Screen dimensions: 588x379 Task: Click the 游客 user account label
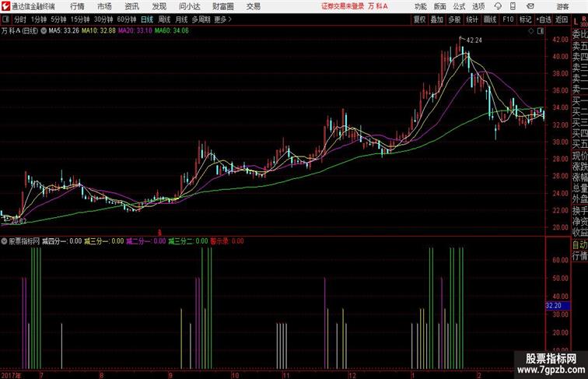[562, 6]
